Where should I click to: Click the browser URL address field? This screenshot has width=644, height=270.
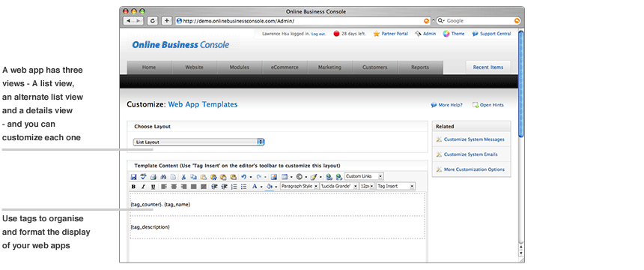[303, 20]
